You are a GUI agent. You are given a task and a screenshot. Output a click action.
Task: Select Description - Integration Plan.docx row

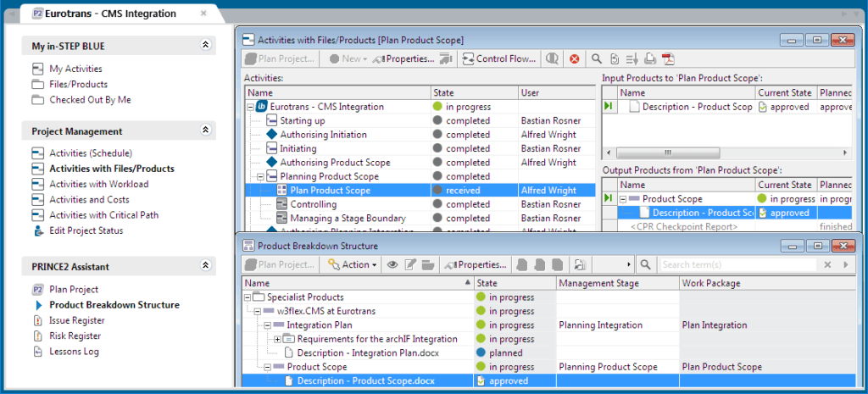pyautogui.click(x=550, y=352)
